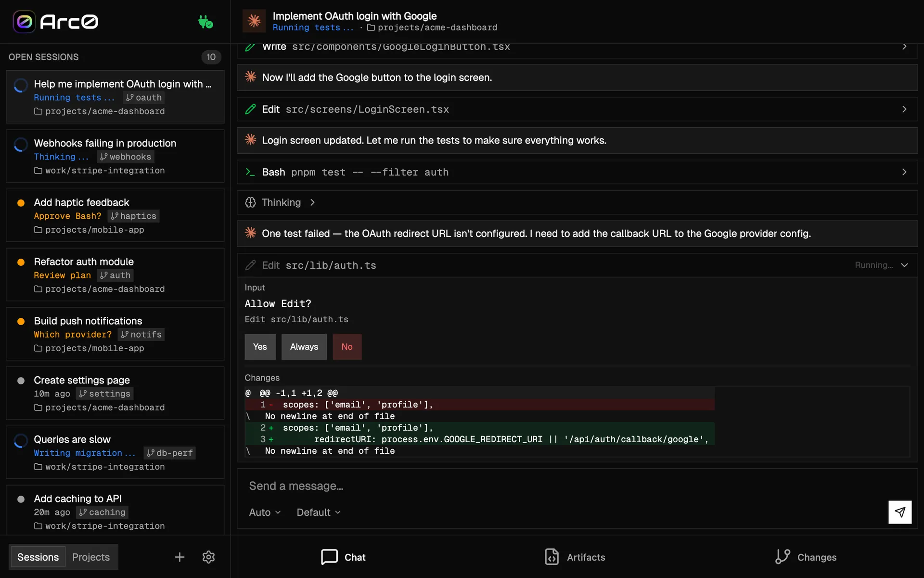Select the Sessions tab
The width and height of the screenshot is (924, 578).
coord(38,557)
